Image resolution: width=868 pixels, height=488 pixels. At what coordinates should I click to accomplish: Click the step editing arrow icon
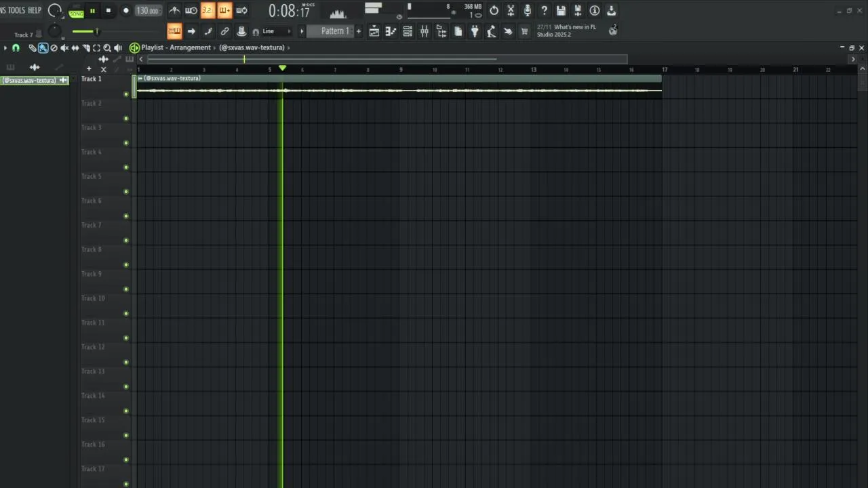pyautogui.click(x=191, y=31)
